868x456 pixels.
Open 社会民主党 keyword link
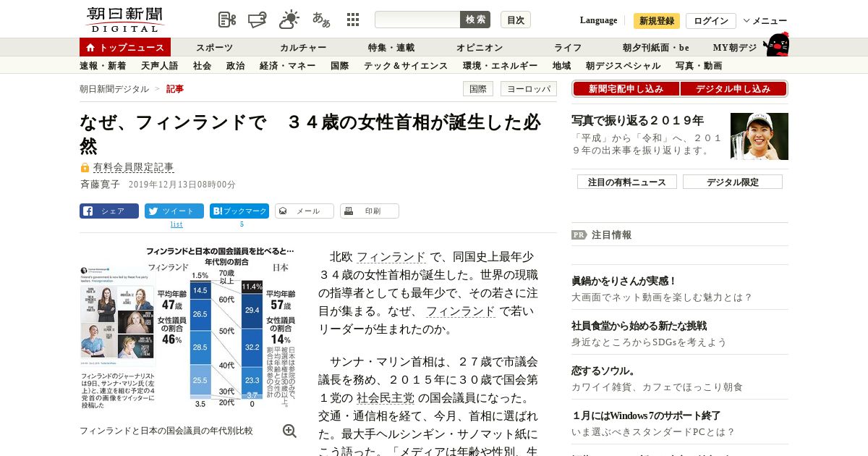[x=386, y=398]
